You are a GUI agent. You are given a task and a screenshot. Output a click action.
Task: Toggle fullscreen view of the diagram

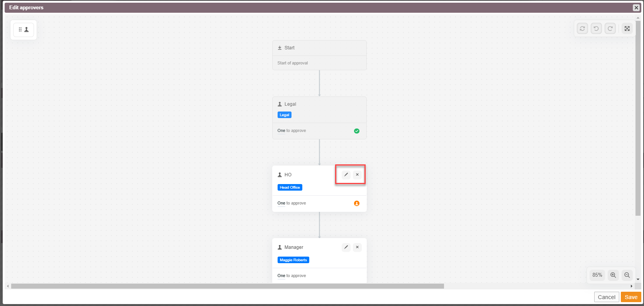[x=627, y=29]
